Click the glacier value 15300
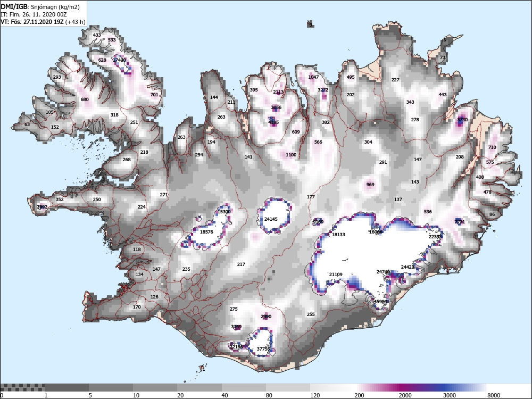This screenshot has height=399, width=532. click(x=224, y=212)
